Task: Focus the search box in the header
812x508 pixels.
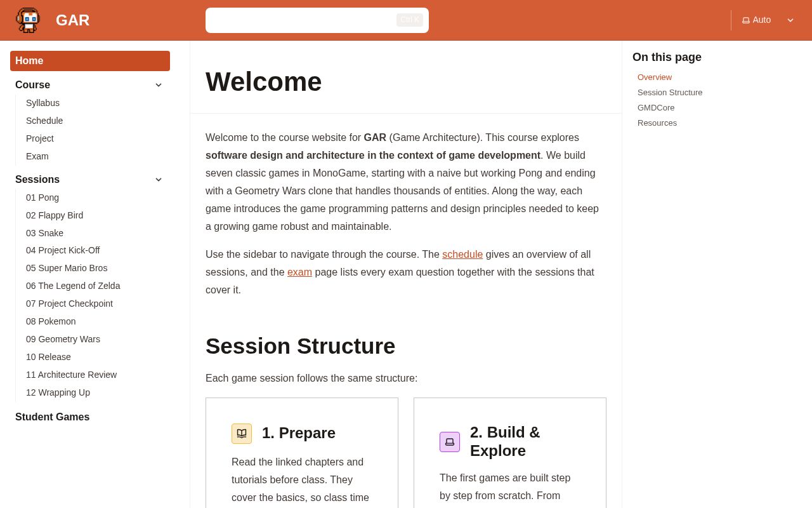Action: coord(317,20)
